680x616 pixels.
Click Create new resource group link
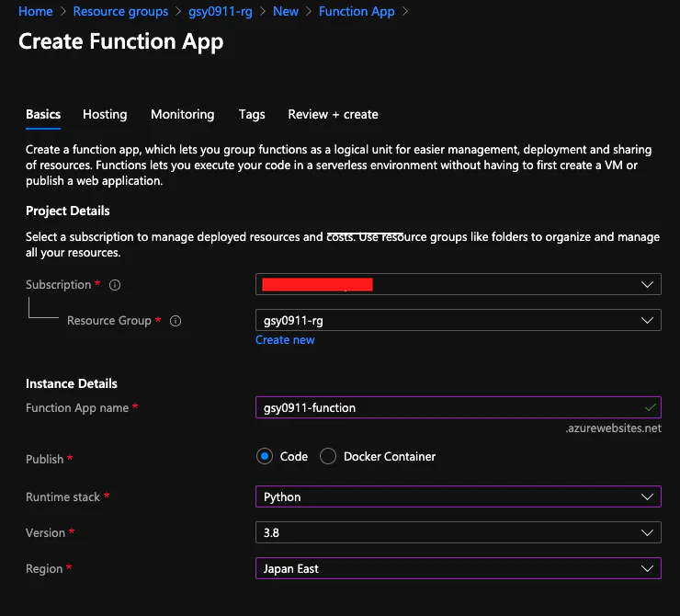tap(285, 340)
